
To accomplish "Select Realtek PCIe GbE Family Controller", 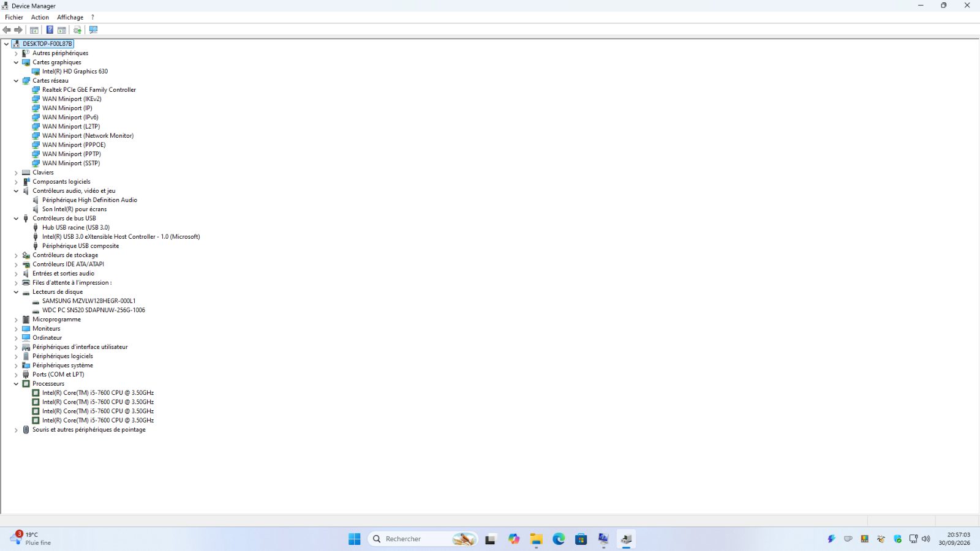I will [x=89, y=90].
